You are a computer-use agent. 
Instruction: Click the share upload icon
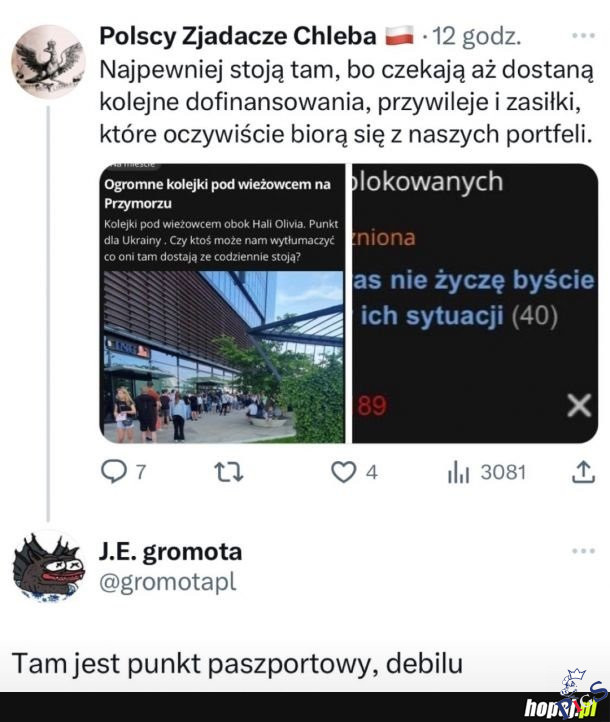pos(584,472)
